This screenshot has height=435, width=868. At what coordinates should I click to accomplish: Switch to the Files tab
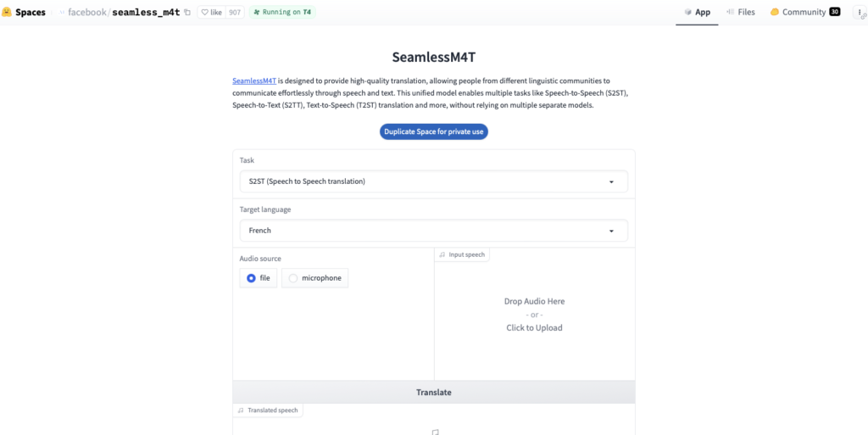coord(741,12)
